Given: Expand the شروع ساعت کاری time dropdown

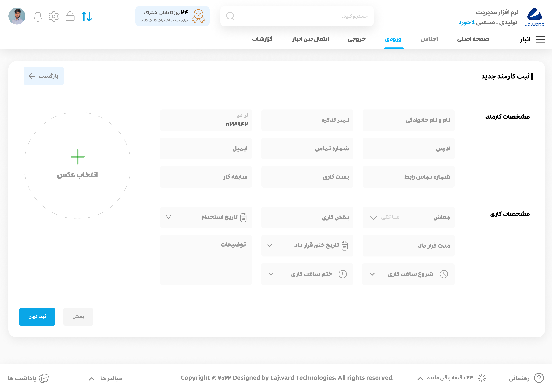Looking at the screenshot, I should click(x=372, y=274).
